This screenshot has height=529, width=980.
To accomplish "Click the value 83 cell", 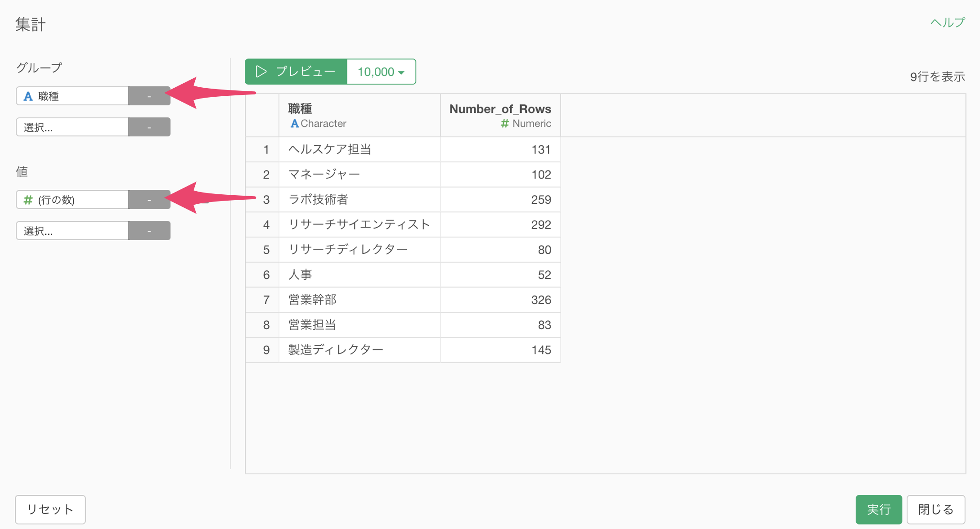I will pyautogui.click(x=500, y=325).
